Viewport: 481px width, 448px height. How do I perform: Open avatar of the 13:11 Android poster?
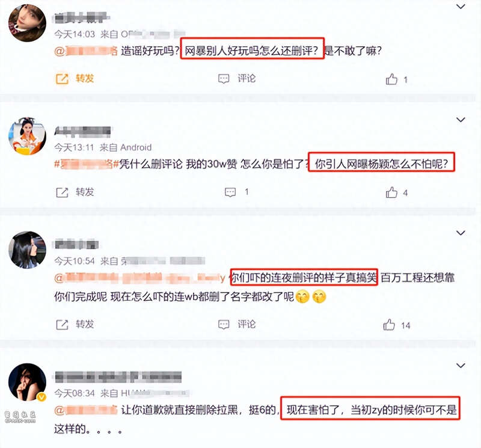27,136
